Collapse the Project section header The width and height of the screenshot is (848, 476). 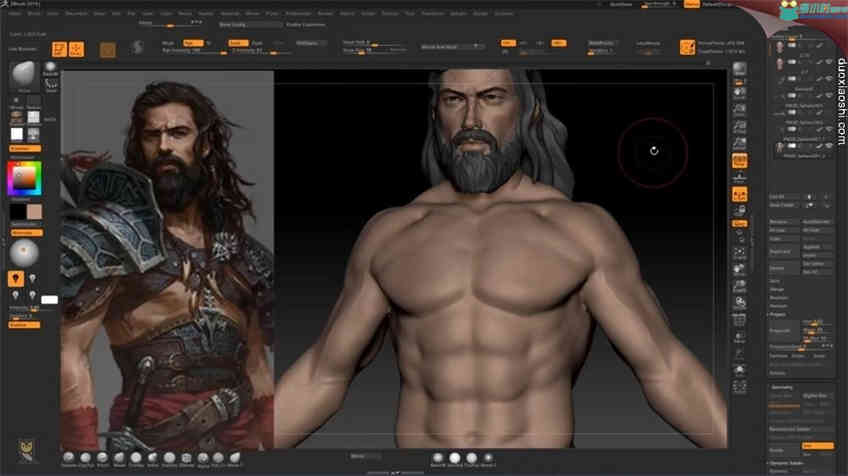click(x=778, y=314)
